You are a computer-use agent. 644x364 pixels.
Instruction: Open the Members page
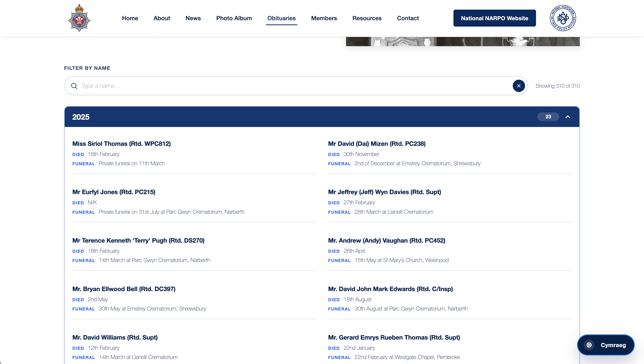pyautogui.click(x=324, y=18)
